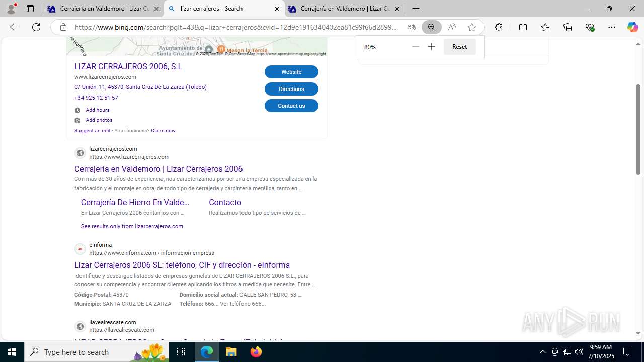Click the zoom magnifier icon in address bar
644x362 pixels.
click(x=432, y=27)
